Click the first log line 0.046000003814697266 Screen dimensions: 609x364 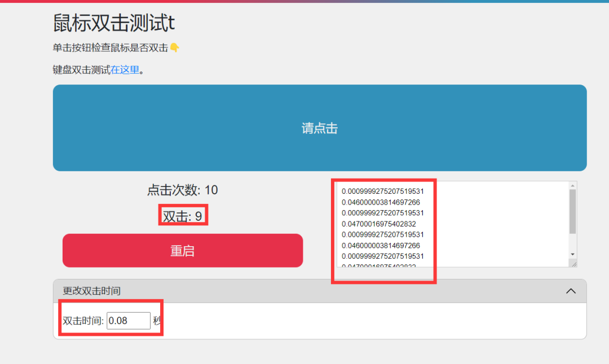point(381,202)
